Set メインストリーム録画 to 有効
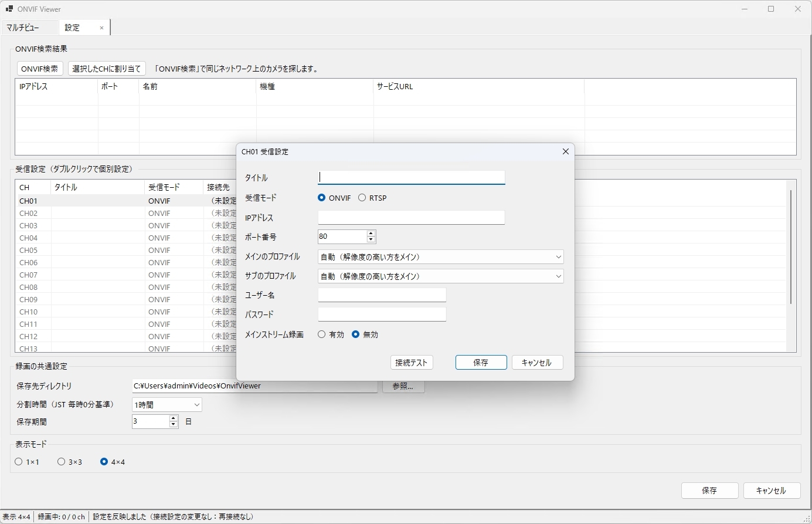 [x=331, y=334]
